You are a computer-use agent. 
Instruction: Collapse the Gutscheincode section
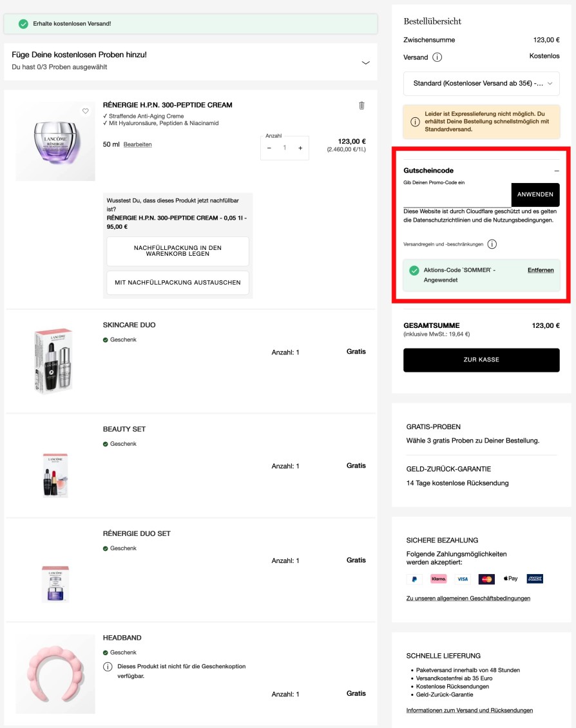(557, 171)
